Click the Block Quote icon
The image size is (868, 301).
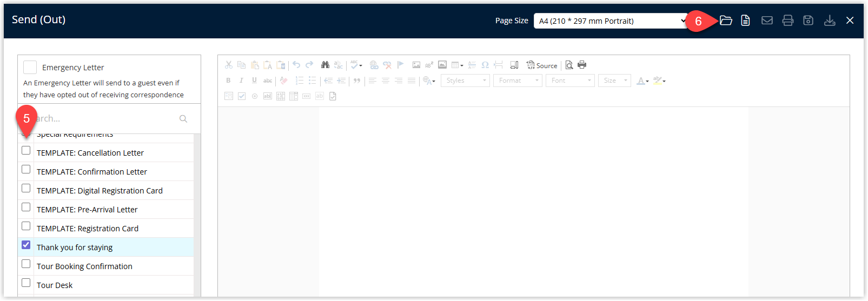tap(357, 81)
